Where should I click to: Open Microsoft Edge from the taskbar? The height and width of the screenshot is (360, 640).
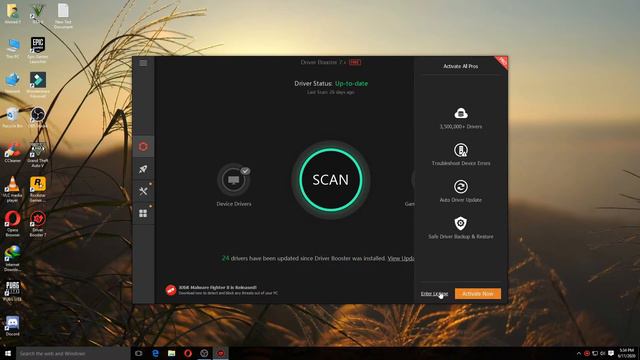[155, 353]
